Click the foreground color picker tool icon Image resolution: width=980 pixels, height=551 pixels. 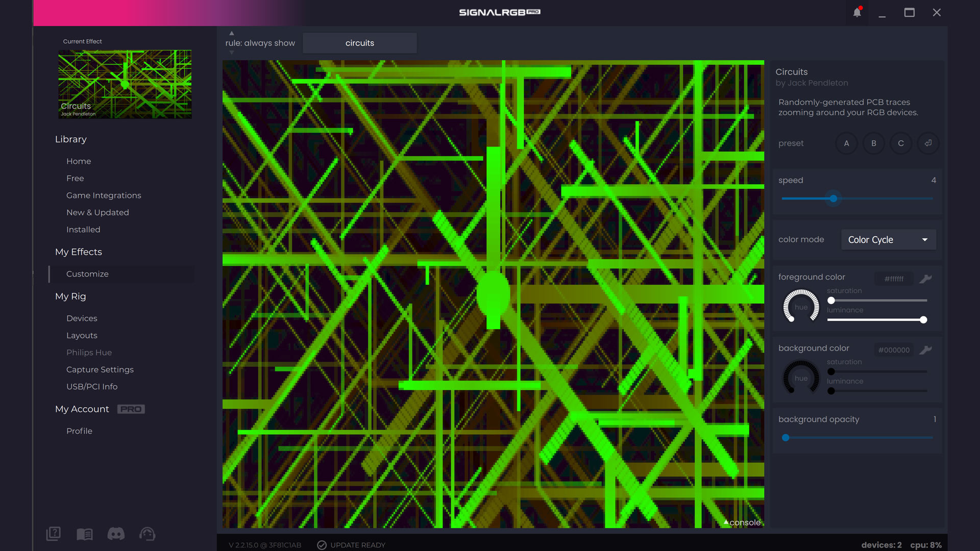(x=925, y=279)
